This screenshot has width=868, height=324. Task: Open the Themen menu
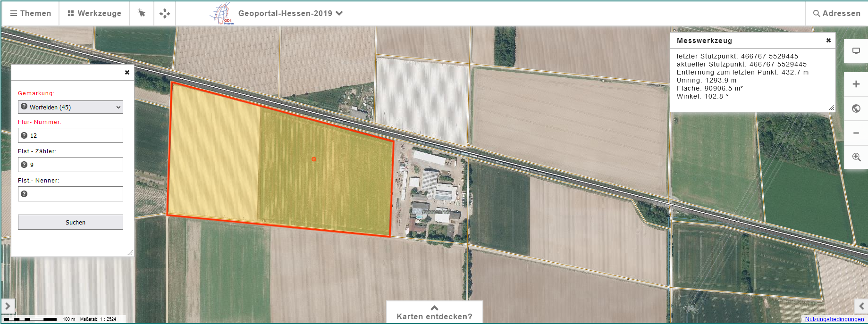pos(30,13)
